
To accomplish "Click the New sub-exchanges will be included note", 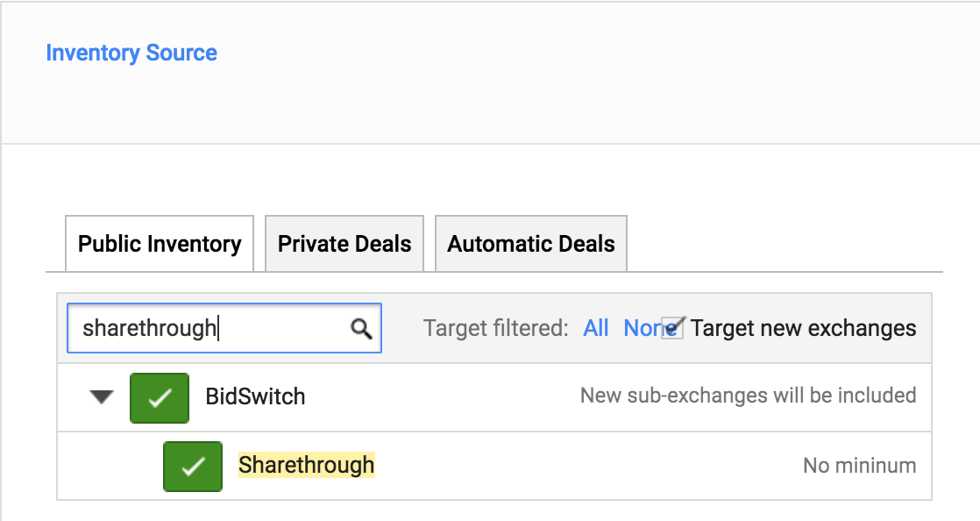I will pyautogui.click(x=748, y=396).
